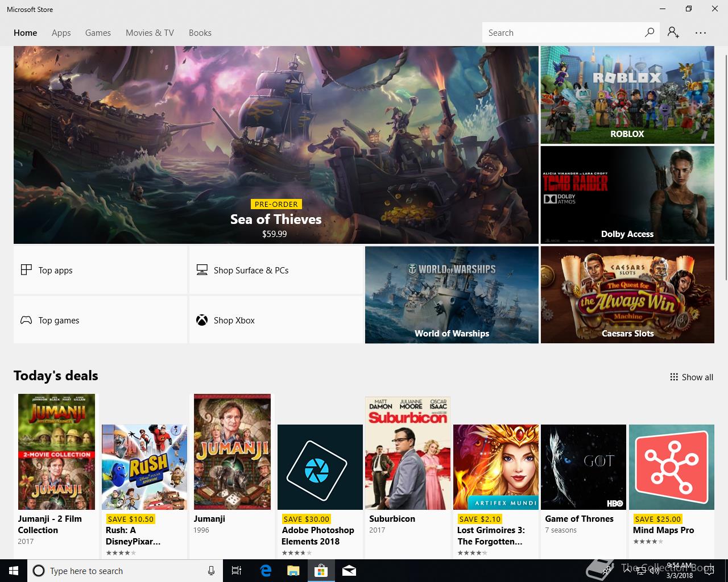This screenshot has height=582, width=728.
Task: Switch to the Apps tab
Action: click(61, 33)
